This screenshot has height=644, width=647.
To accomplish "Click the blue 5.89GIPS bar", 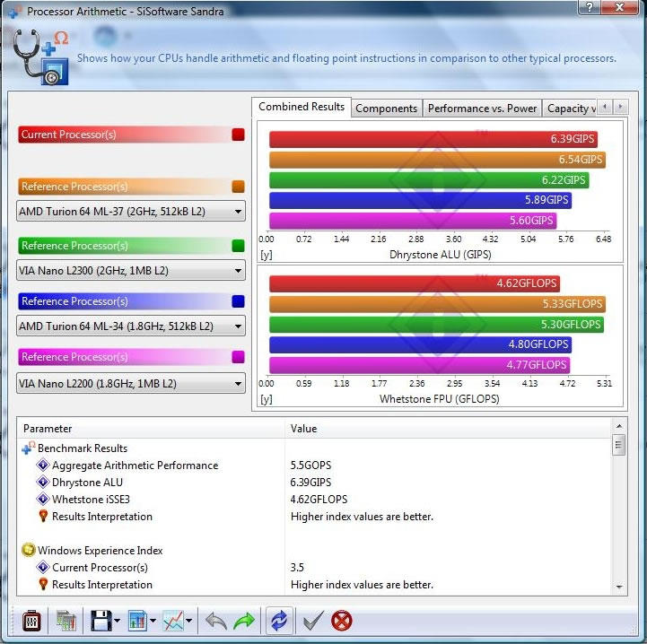I will pyautogui.click(x=421, y=200).
